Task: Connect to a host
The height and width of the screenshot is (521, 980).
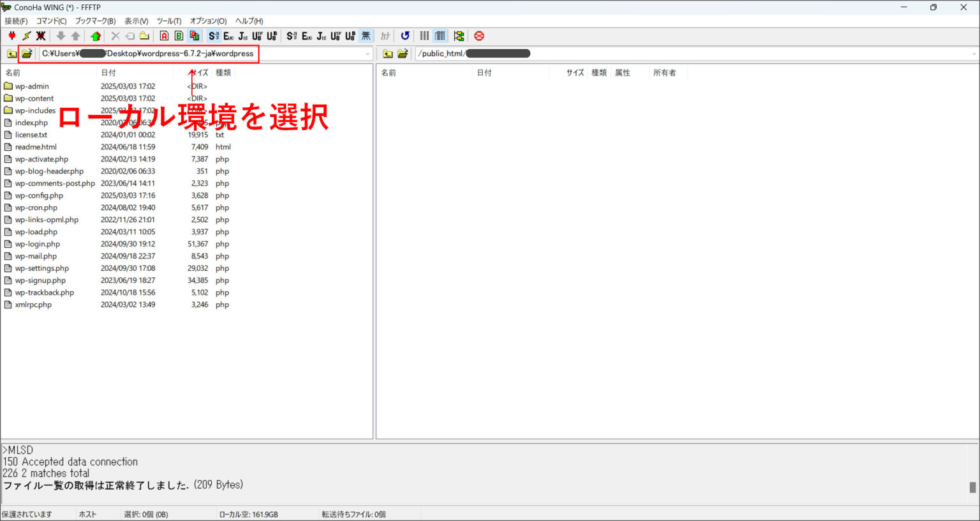Action: (12, 36)
